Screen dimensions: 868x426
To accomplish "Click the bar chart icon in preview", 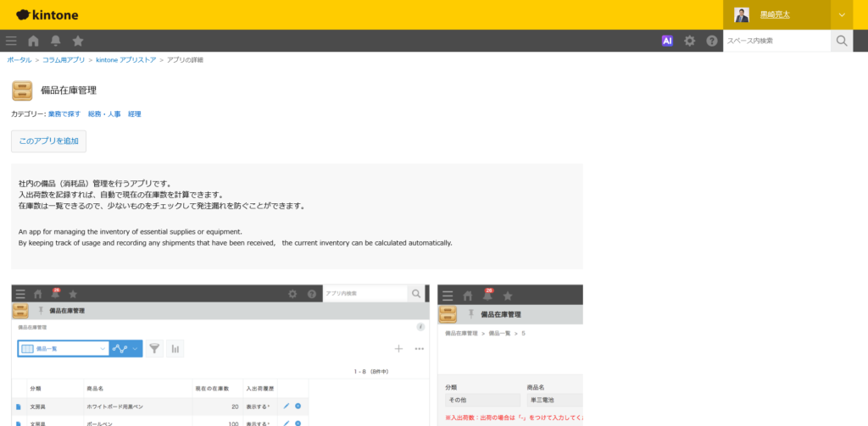I will click(175, 349).
